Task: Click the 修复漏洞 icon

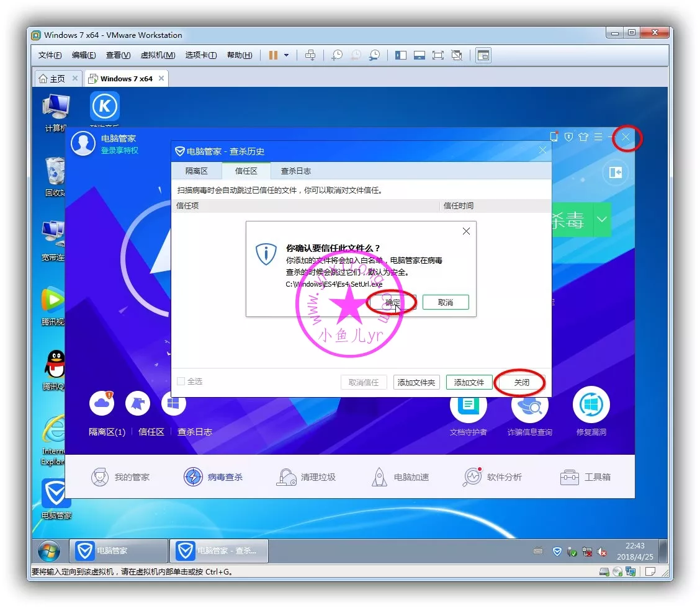Action: pos(591,405)
